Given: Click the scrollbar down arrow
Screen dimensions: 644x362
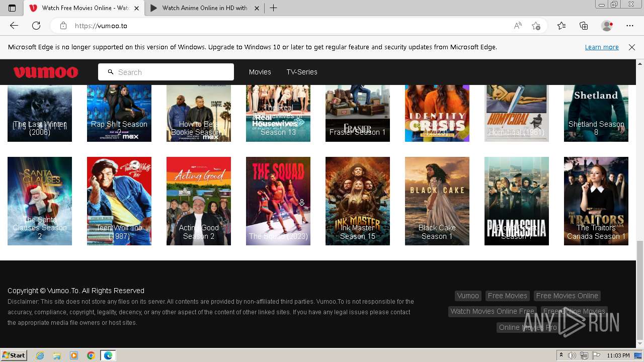Looking at the screenshot, I should 640,344.
